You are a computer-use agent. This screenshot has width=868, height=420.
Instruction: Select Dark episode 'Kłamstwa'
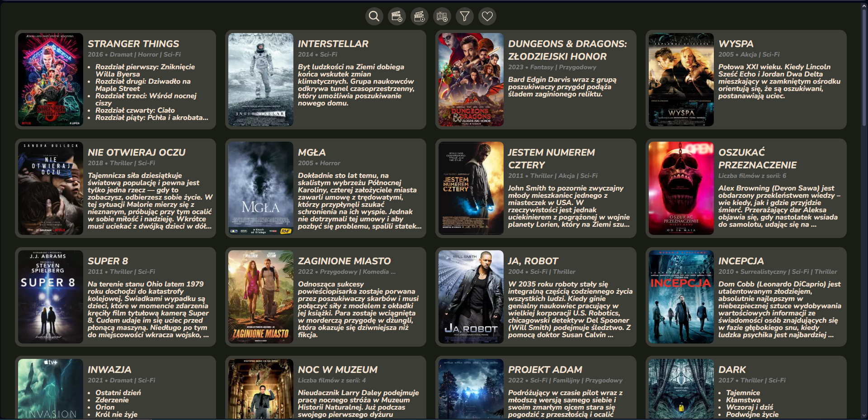[x=743, y=400]
